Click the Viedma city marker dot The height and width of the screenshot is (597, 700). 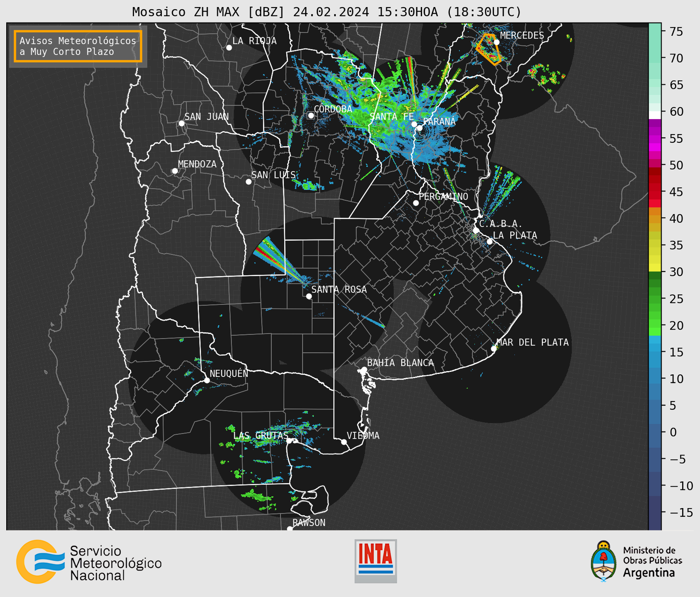coord(344,442)
